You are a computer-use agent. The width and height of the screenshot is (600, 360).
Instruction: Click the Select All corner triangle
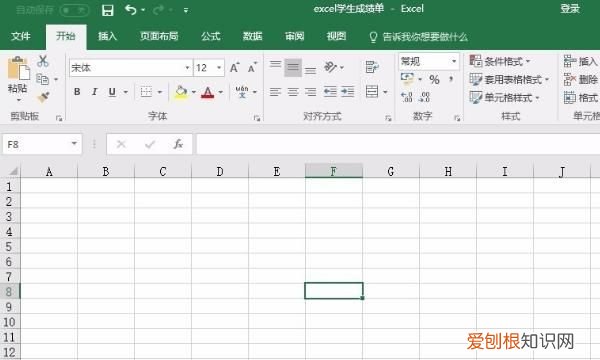[13, 171]
